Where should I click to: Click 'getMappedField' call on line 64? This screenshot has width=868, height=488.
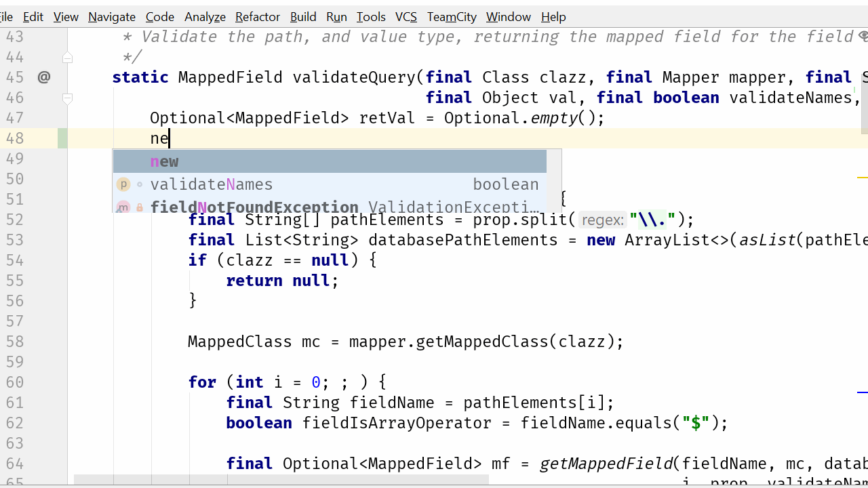606,464
